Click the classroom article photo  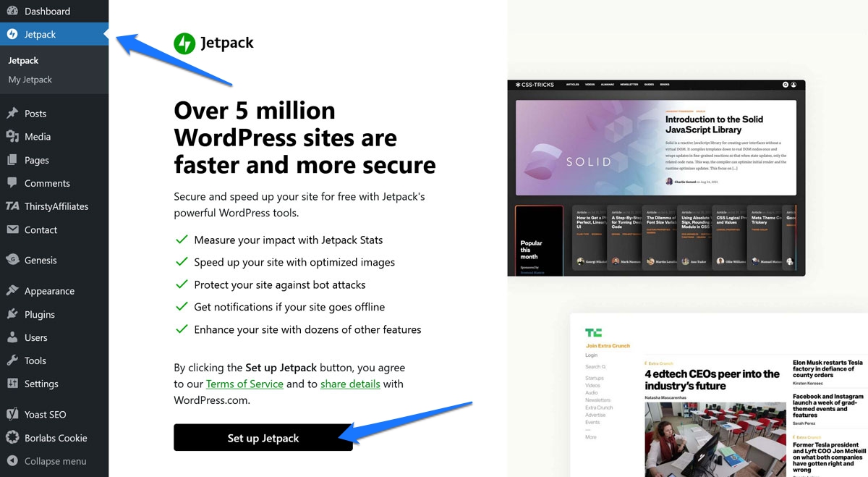tap(715, 439)
